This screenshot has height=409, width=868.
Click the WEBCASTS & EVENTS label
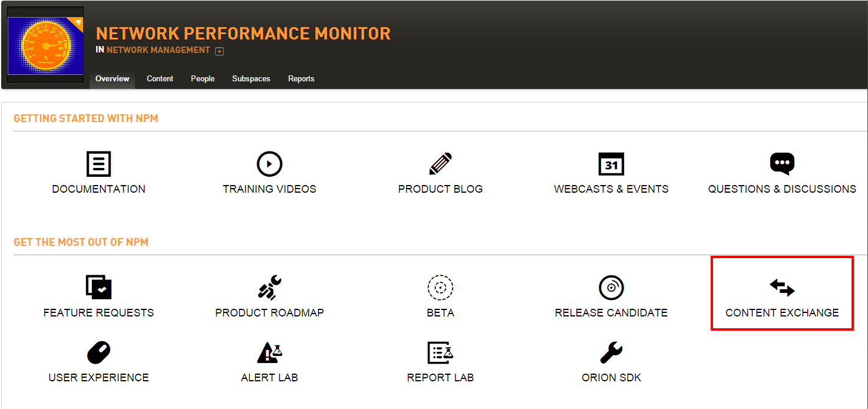[611, 189]
